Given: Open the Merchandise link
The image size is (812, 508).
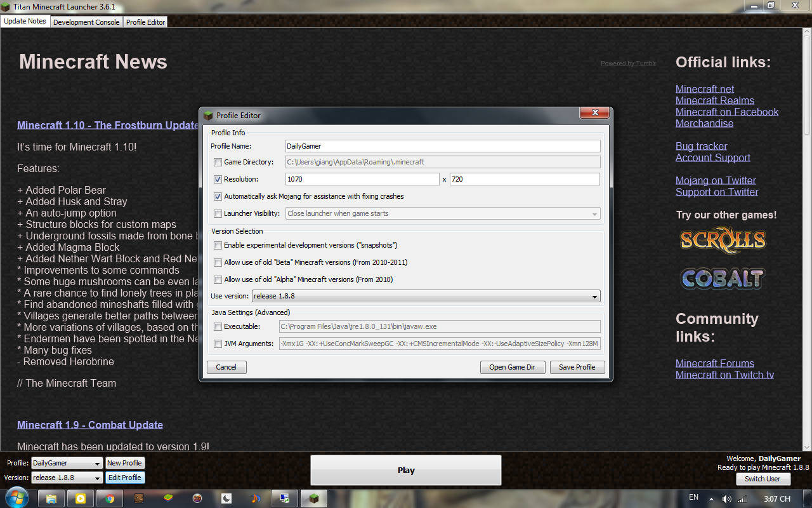Looking at the screenshot, I should (704, 123).
